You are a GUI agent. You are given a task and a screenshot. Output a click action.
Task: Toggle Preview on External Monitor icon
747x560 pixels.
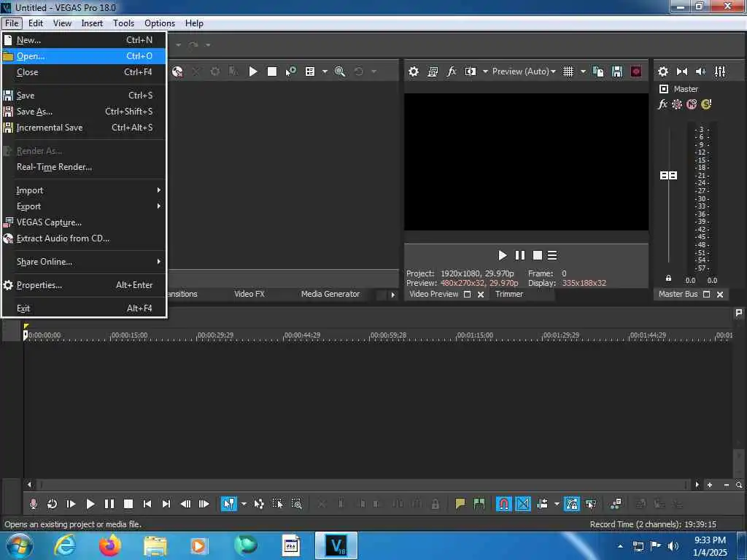(x=433, y=71)
